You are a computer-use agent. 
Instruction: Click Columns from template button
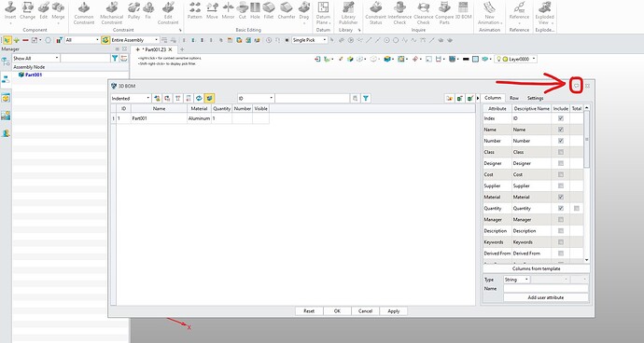536,268
